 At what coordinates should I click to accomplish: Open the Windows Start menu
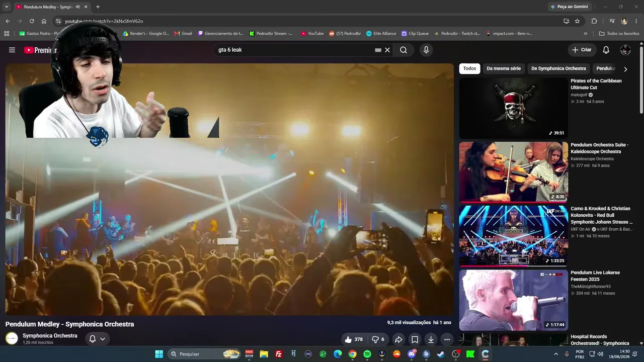pyautogui.click(x=159, y=354)
